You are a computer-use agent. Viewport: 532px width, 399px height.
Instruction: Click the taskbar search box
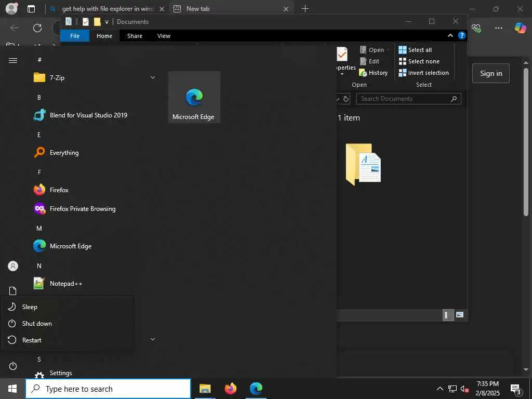pos(108,389)
